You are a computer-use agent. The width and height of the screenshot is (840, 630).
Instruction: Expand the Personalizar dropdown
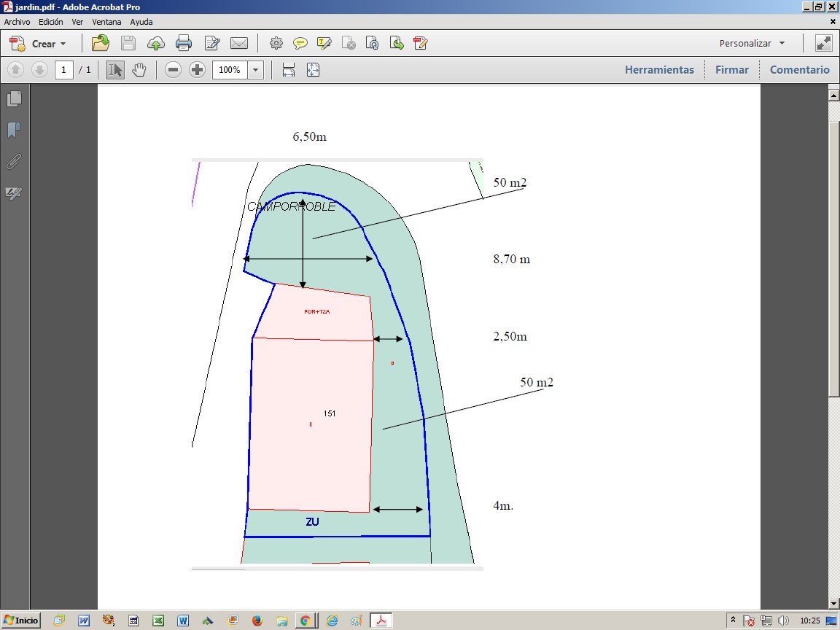pyautogui.click(x=752, y=44)
